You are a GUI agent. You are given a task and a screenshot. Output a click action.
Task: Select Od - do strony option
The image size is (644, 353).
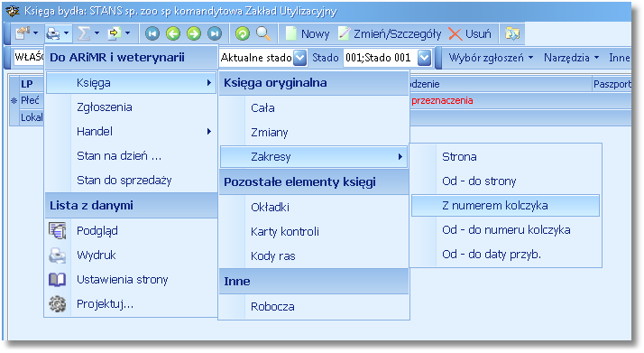[x=506, y=181]
